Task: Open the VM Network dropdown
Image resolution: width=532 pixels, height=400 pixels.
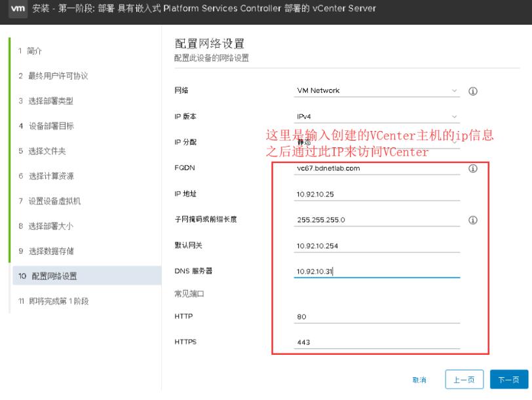Action: tap(377, 91)
